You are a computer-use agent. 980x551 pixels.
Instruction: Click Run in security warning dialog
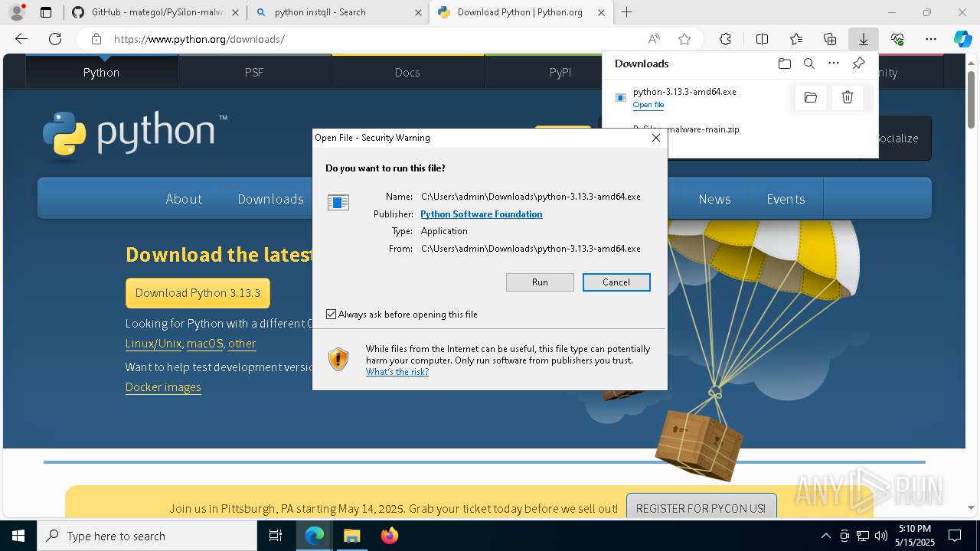tap(540, 282)
